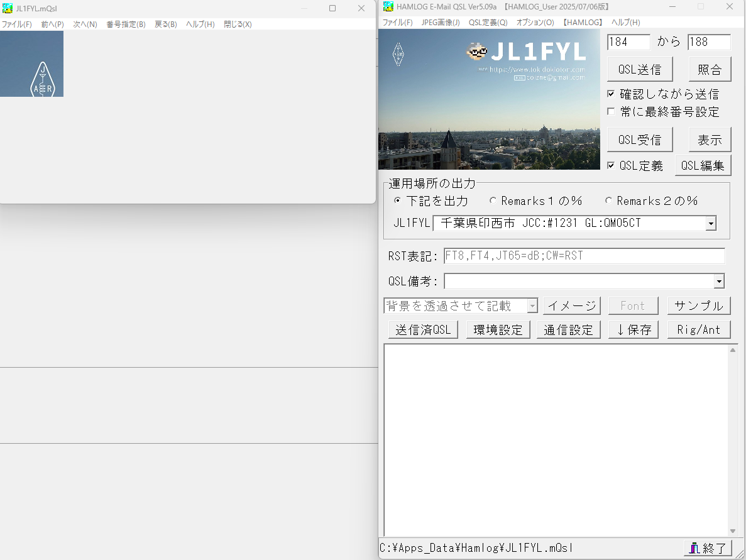The height and width of the screenshot is (560, 746).
Task: Open the 背景を透過させて記載 dropdown
Action: click(532, 306)
